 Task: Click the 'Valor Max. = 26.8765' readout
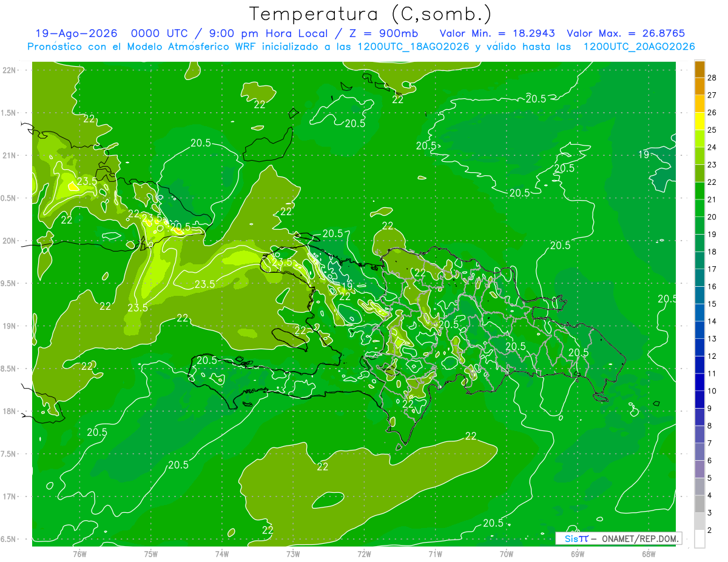click(x=626, y=33)
